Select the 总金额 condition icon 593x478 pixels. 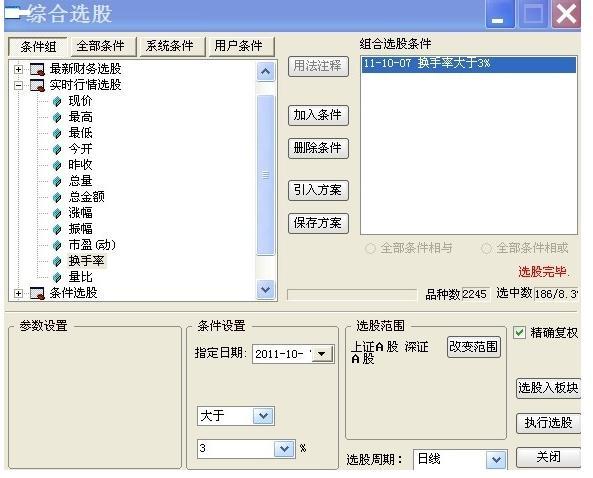pos(57,197)
